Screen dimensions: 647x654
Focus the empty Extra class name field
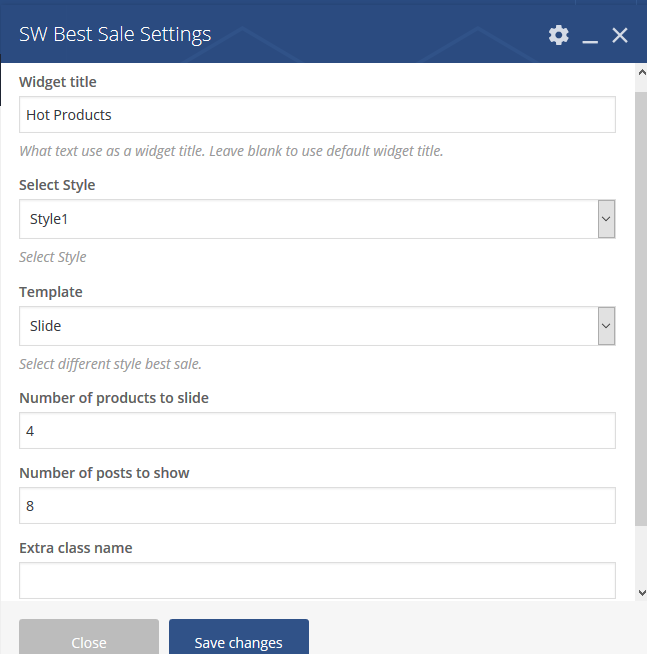pyautogui.click(x=317, y=581)
